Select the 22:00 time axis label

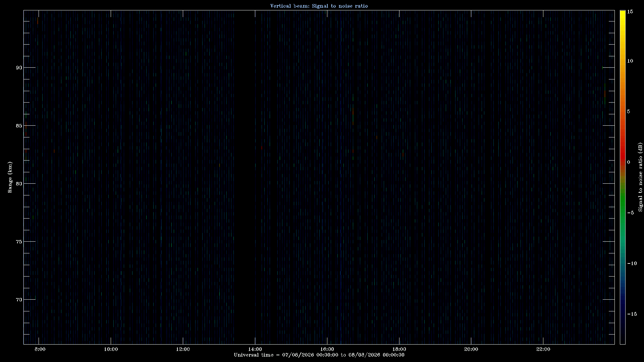(x=543, y=349)
